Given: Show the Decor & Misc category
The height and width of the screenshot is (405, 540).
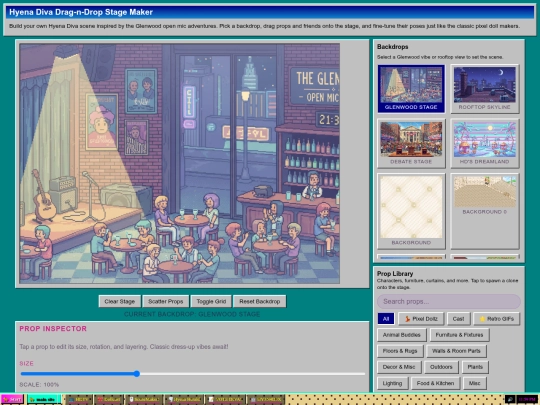Looking at the screenshot, I should [x=399, y=367].
